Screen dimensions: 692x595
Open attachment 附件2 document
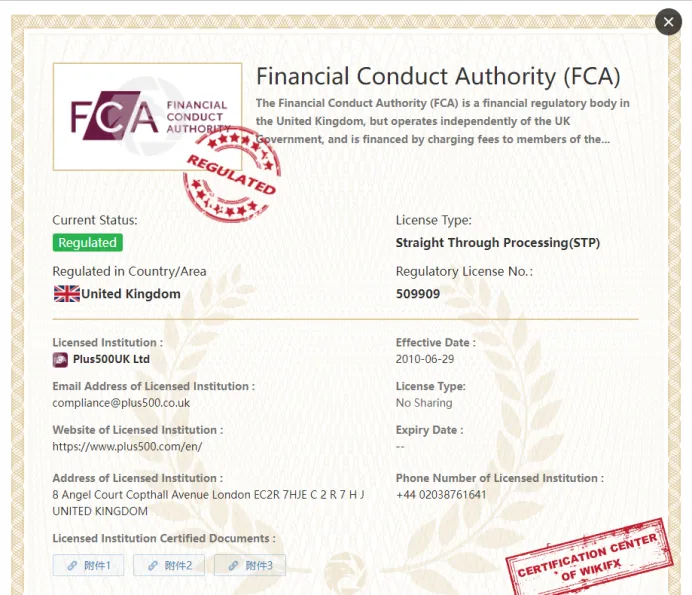[x=169, y=565]
